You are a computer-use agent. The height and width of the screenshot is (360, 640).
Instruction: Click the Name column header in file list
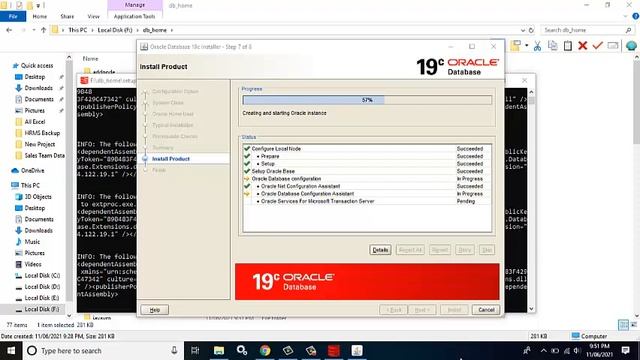click(90, 58)
